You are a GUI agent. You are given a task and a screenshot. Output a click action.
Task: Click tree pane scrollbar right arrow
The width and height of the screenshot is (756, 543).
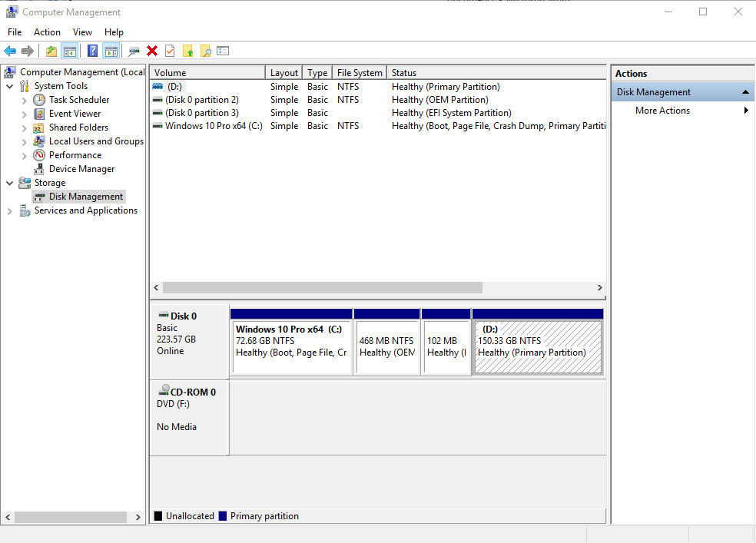click(x=138, y=517)
